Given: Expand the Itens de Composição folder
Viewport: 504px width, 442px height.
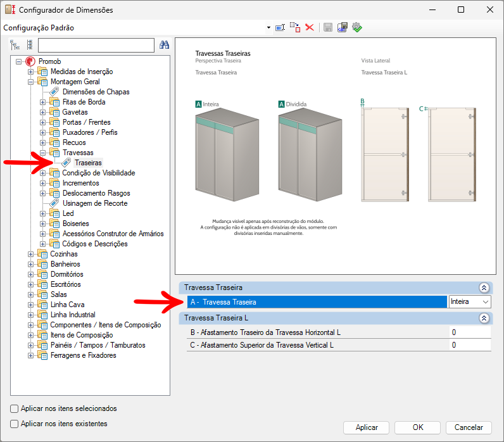Looking at the screenshot, I should tap(30, 335).
